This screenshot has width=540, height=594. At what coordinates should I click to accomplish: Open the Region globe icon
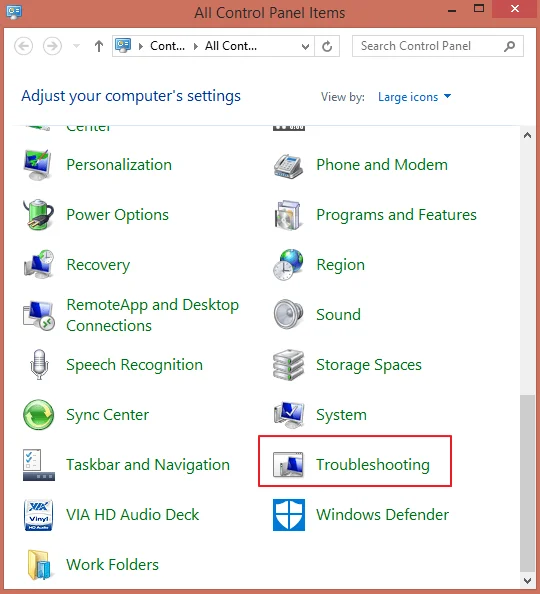tap(288, 265)
